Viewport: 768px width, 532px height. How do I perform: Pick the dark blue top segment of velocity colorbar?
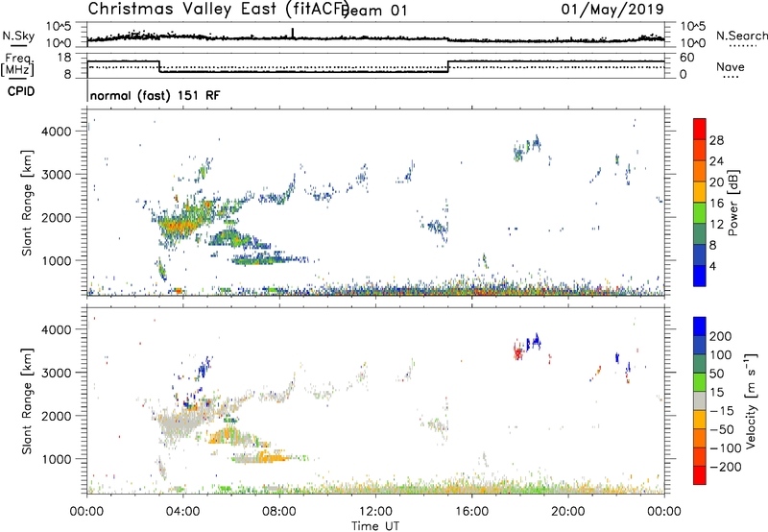click(x=700, y=326)
